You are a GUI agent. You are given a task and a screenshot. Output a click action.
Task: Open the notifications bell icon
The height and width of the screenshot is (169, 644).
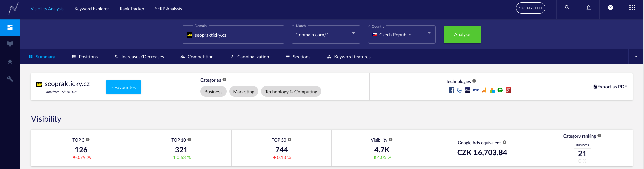point(589,8)
